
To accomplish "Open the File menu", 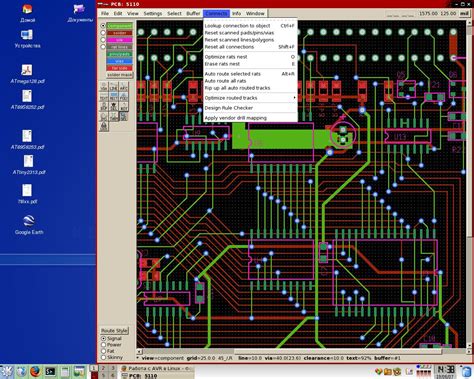I will (105, 13).
